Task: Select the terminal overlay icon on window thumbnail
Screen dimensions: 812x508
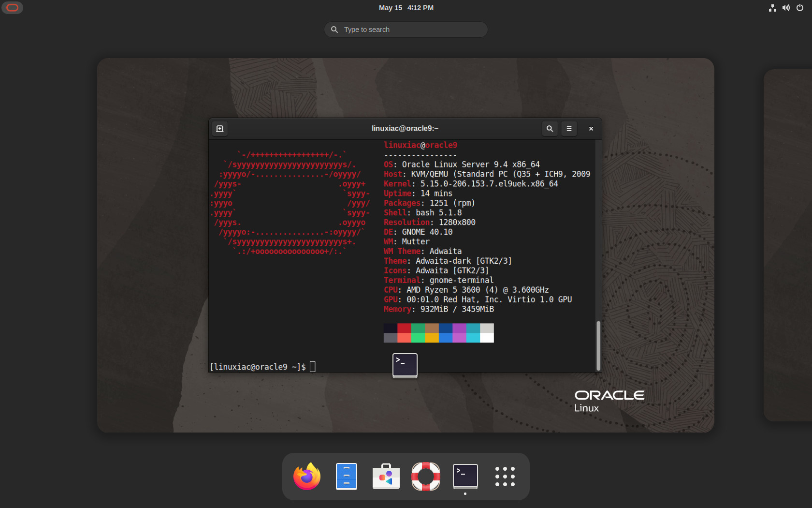Action: [405, 365]
